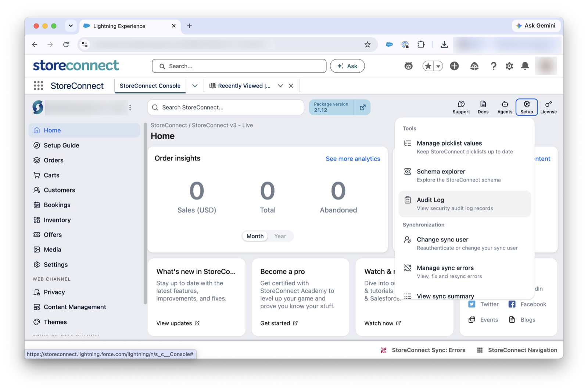Open StoreConnect Sync: Errors utility item
This screenshot has width=588, height=391.
coord(423,350)
